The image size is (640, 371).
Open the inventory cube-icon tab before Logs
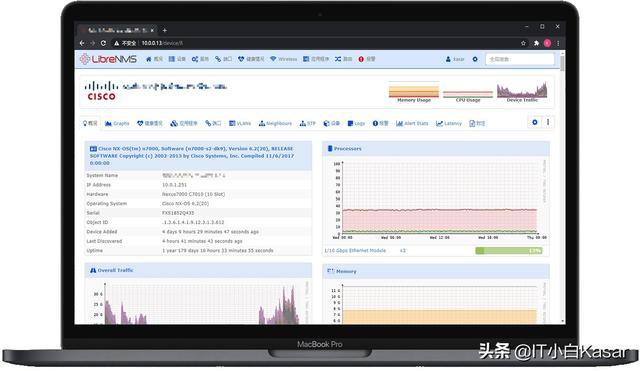tap(331, 123)
